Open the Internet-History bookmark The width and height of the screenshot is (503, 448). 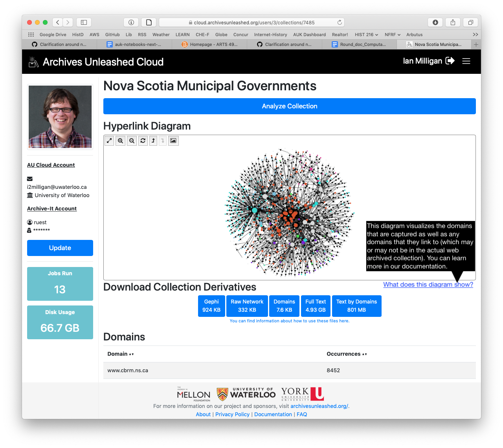pyautogui.click(x=270, y=35)
